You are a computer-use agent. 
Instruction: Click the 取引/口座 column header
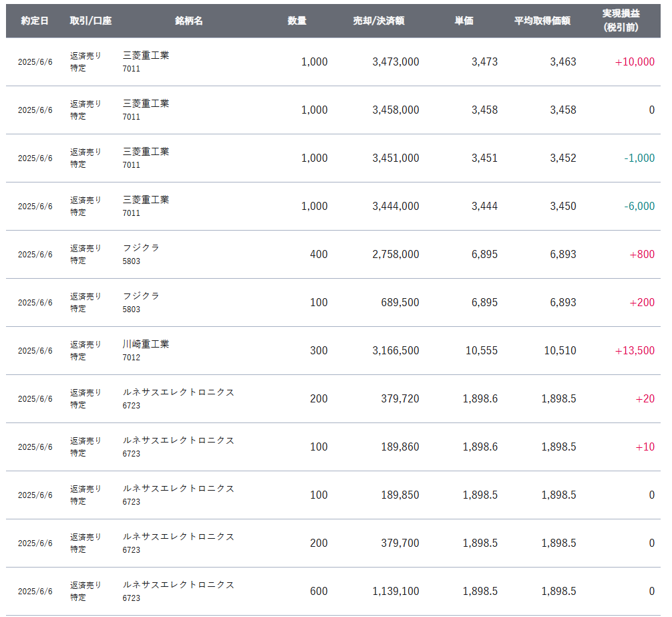point(91,21)
